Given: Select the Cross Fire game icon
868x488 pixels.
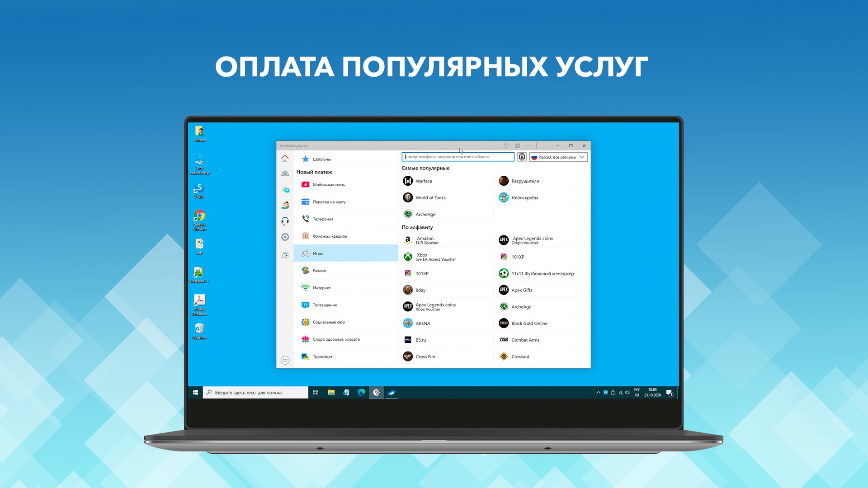Looking at the screenshot, I should click(407, 356).
